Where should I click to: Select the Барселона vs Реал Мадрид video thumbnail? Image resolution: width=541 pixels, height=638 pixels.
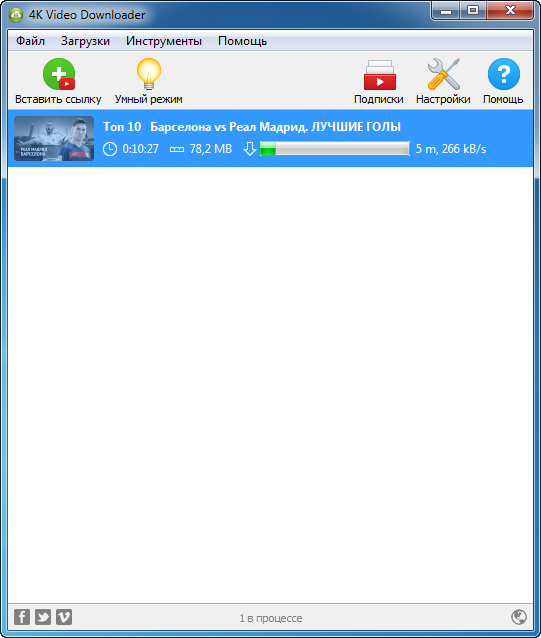point(54,138)
